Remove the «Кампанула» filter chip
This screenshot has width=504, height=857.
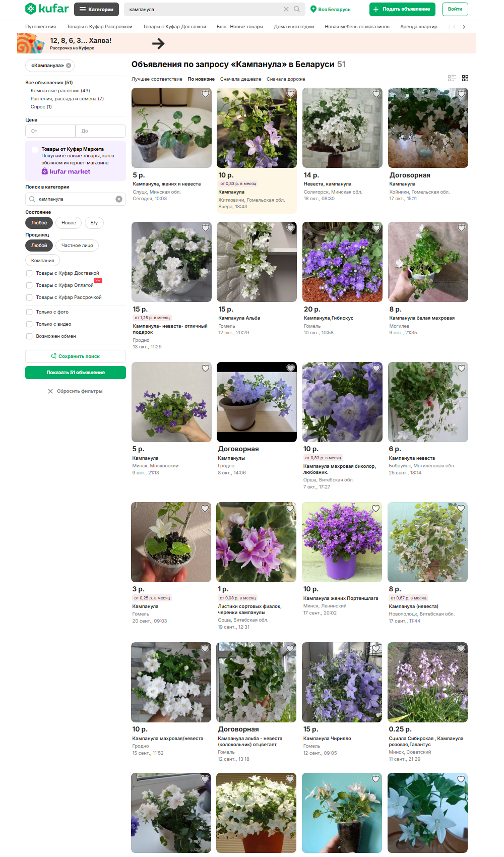coord(69,66)
